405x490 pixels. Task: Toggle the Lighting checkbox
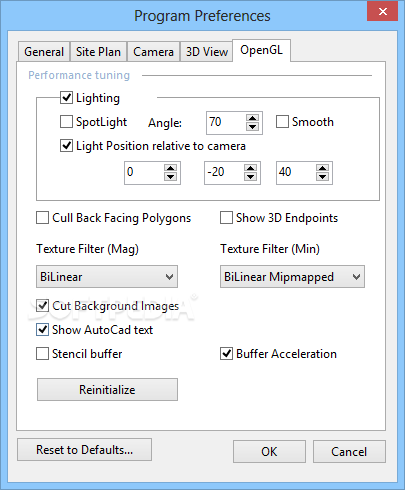[x=66, y=98]
